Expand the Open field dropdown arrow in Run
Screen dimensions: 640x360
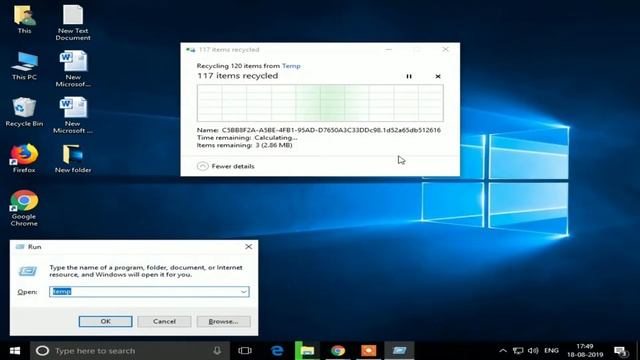coord(244,291)
